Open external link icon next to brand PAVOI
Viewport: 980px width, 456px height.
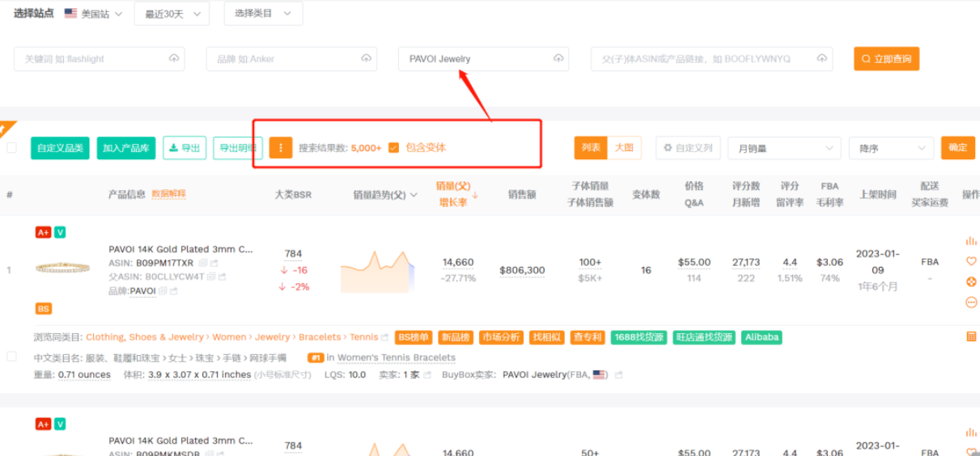pyautogui.click(x=174, y=291)
